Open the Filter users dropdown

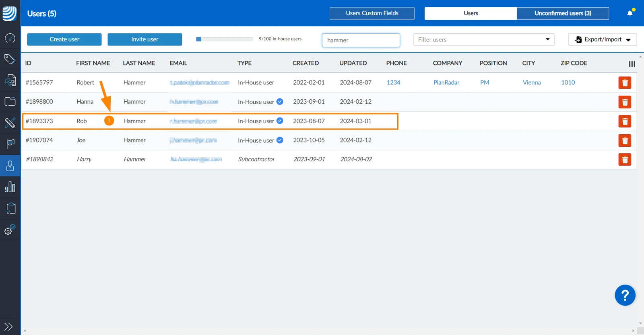484,39
